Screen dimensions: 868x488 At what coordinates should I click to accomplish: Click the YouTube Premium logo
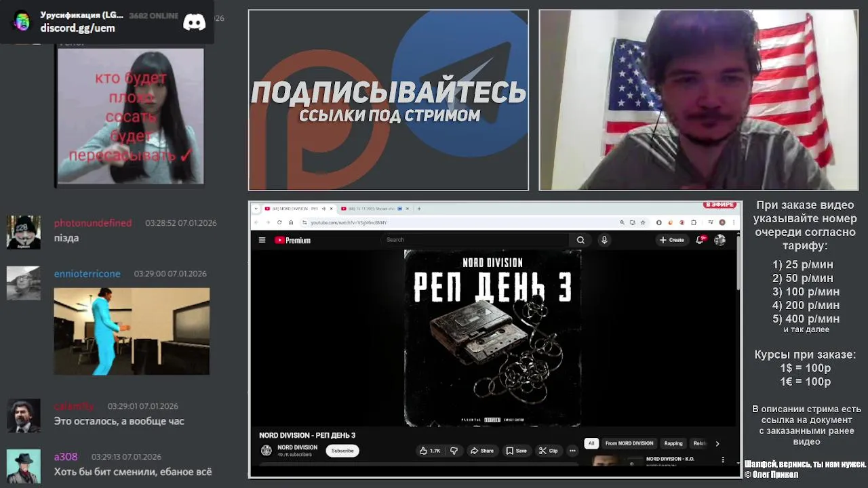(x=292, y=240)
